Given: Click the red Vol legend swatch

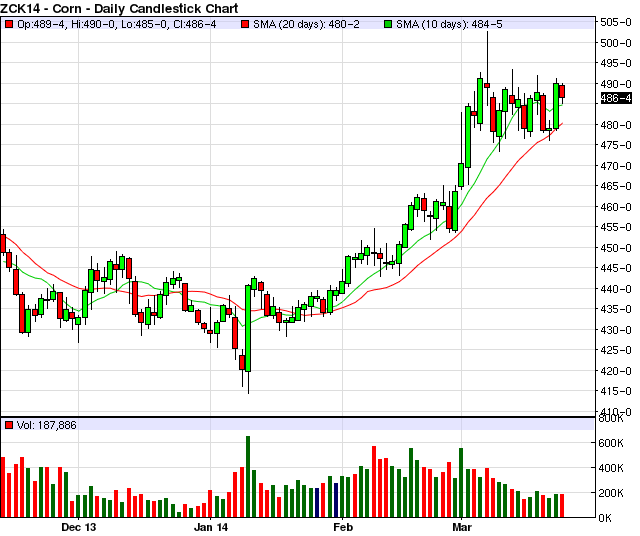Looking at the screenshot, I should [x=9, y=425].
